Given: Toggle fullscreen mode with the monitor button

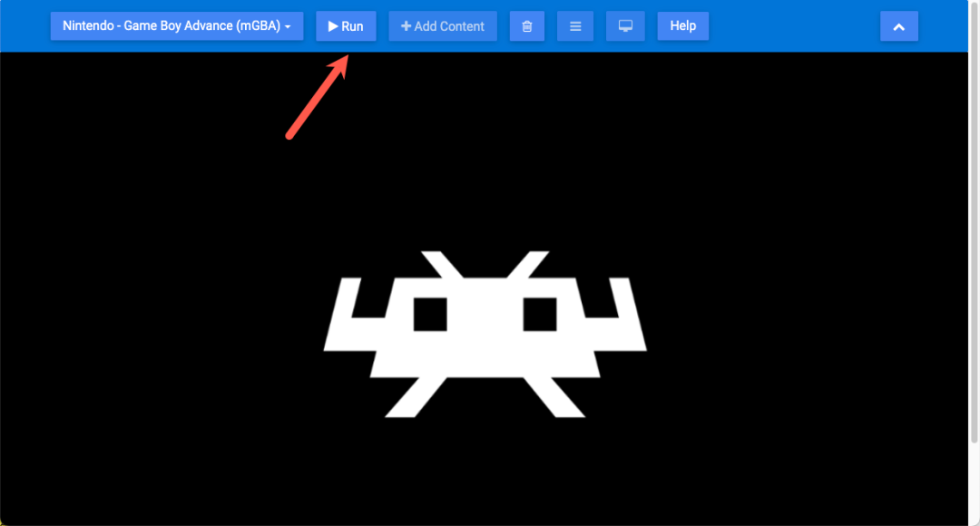Looking at the screenshot, I should [x=625, y=26].
